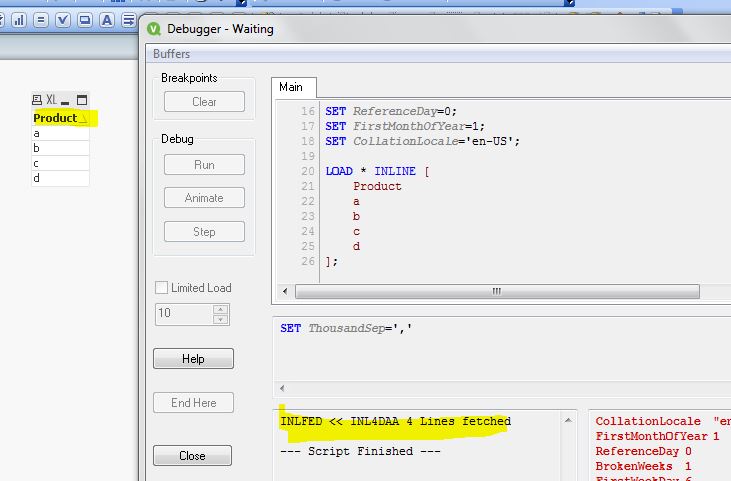Click the '4 Lines fetched' log entry
The height and width of the screenshot is (481, 731).
click(x=395, y=421)
